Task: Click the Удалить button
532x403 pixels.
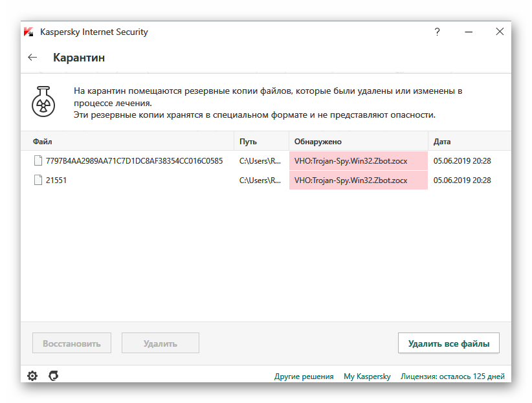Action: [160, 343]
